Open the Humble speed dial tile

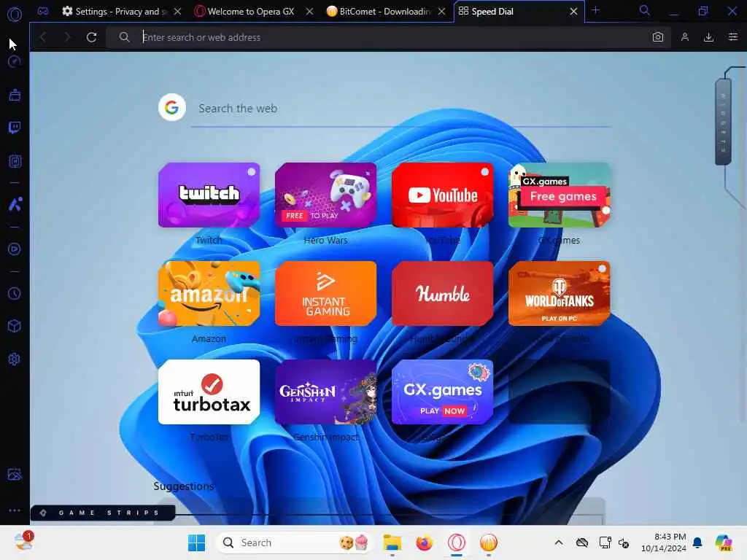click(443, 293)
